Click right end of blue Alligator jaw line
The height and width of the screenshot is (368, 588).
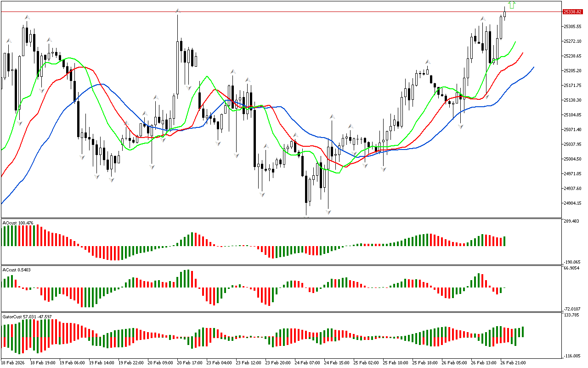(x=534, y=67)
